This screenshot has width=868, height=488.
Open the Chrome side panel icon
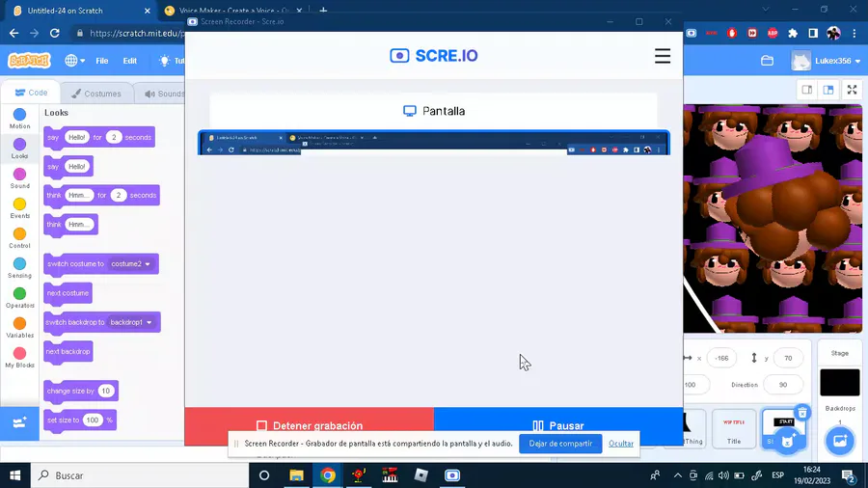pos(813,33)
